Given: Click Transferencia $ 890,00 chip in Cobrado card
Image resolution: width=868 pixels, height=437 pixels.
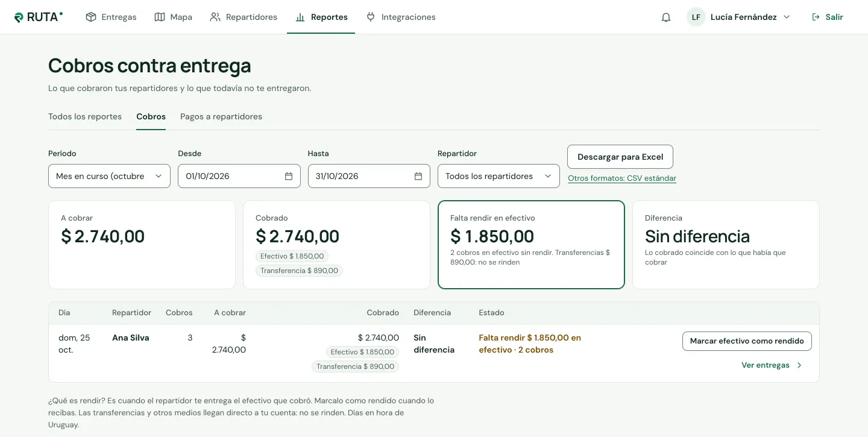Looking at the screenshot, I should pos(299,271).
